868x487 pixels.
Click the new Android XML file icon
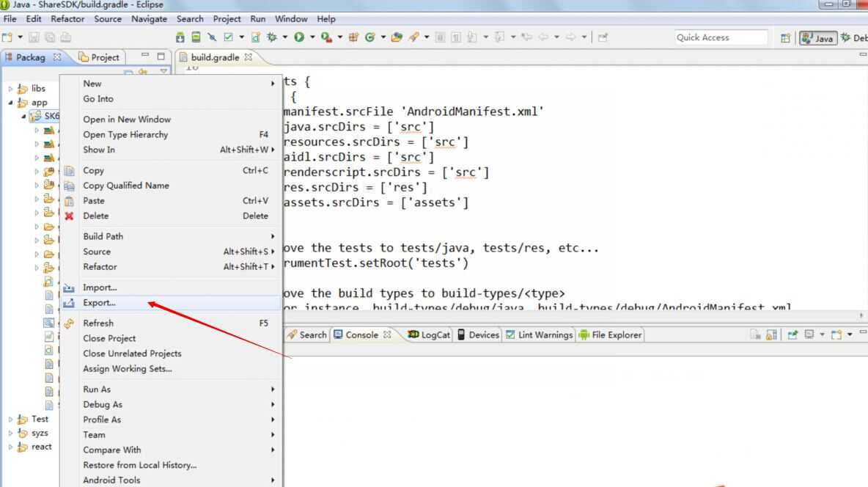(x=256, y=37)
